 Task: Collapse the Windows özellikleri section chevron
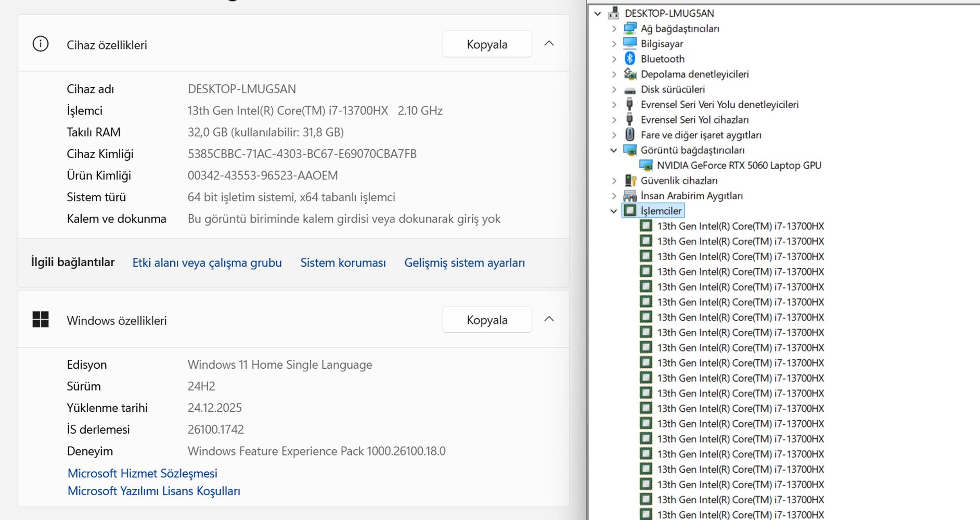tap(549, 319)
